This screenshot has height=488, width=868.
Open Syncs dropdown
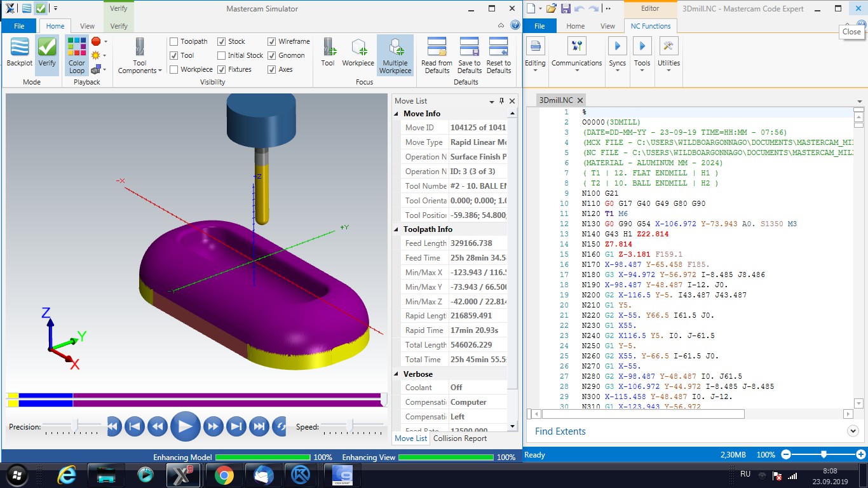pos(617,55)
